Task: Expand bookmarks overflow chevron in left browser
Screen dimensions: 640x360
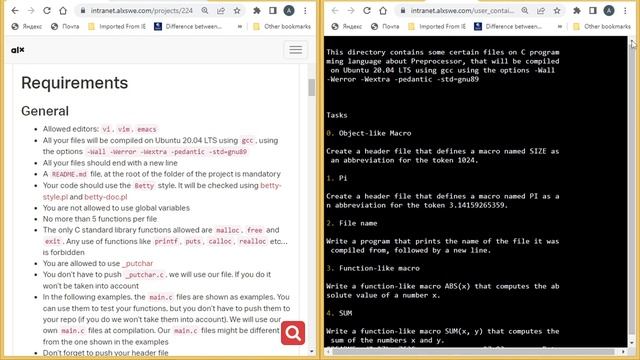Action: 240,27
